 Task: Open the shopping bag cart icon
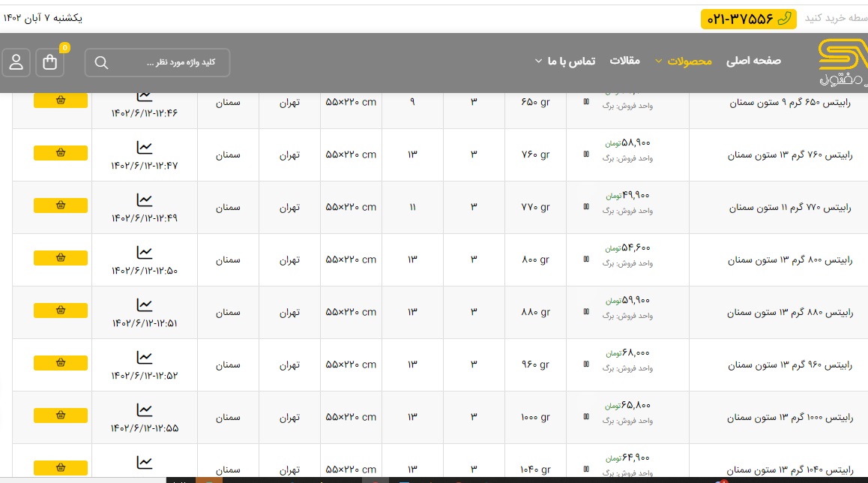tap(50, 62)
